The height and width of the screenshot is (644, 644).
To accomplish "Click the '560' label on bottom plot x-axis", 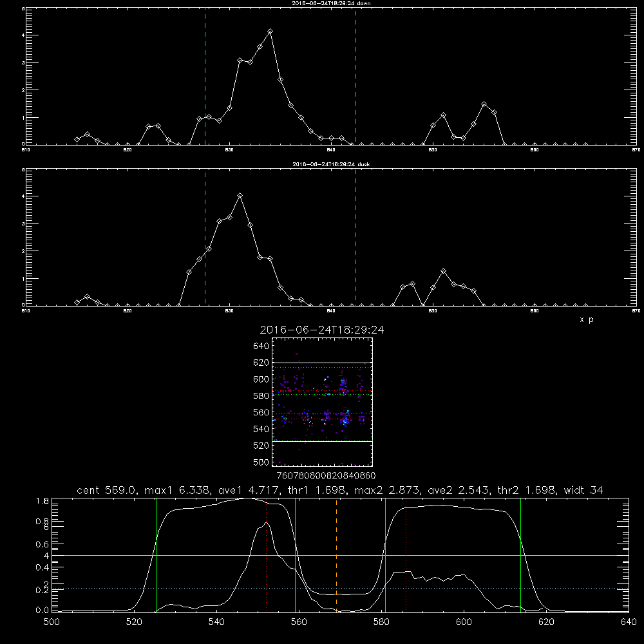I will 299,622.
